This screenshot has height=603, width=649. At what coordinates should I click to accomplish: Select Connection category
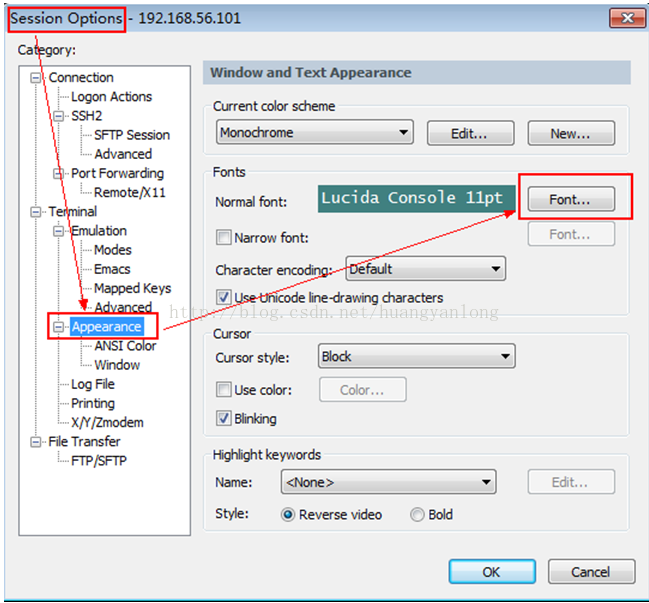coord(81,77)
